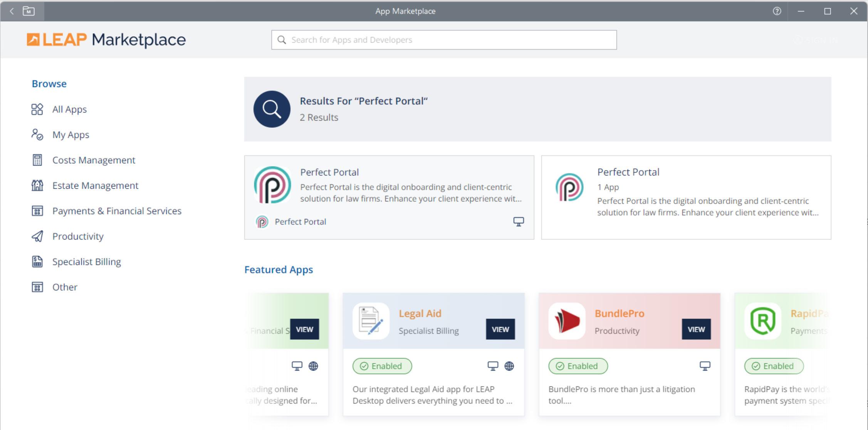Click the search magnifier icon in search box
This screenshot has width=868, height=430.
click(x=282, y=40)
